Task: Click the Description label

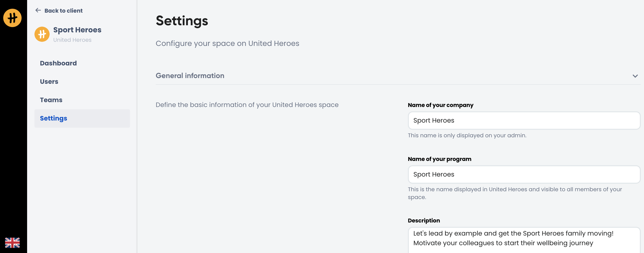Action: pyautogui.click(x=424, y=220)
